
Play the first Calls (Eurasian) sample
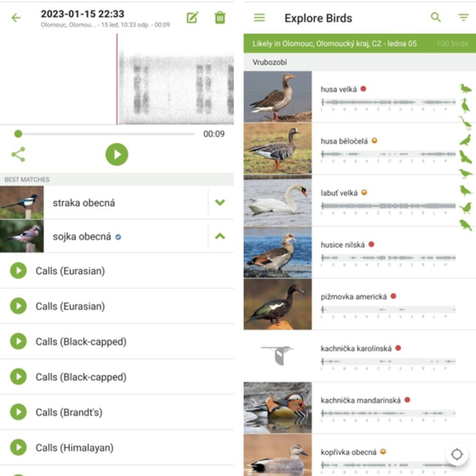tap(19, 270)
